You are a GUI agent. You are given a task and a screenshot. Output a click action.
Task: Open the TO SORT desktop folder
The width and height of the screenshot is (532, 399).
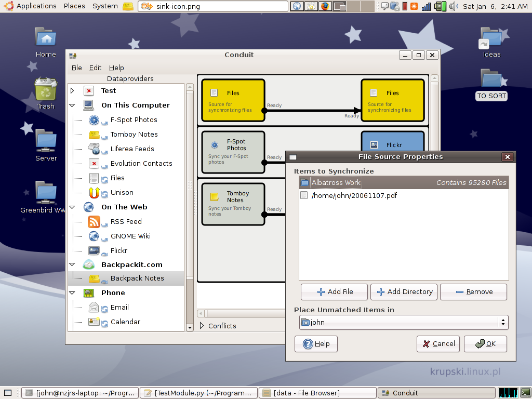(491, 79)
